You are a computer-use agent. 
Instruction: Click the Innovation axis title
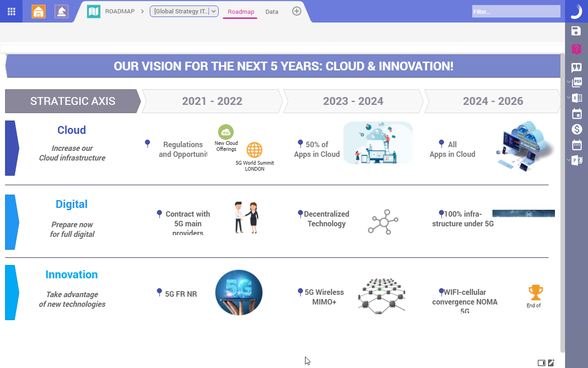[x=72, y=275]
